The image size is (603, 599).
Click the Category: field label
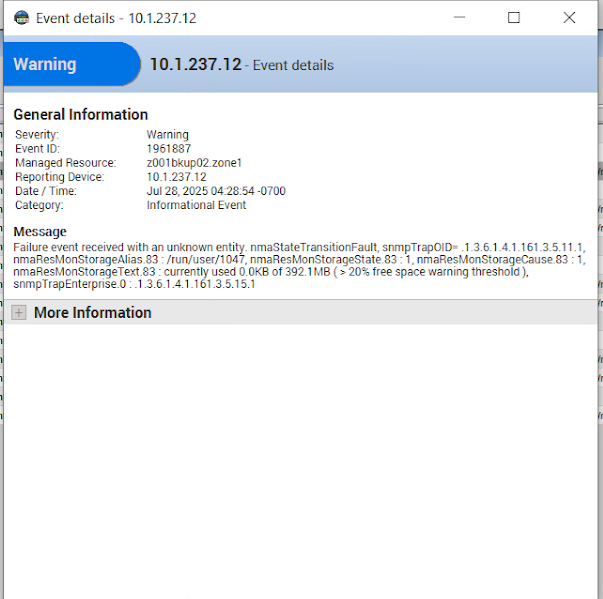tap(39, 205)
